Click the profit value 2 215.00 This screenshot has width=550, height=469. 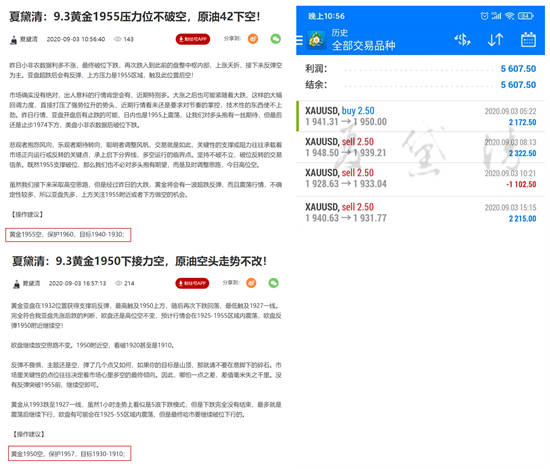pos(522,219)
